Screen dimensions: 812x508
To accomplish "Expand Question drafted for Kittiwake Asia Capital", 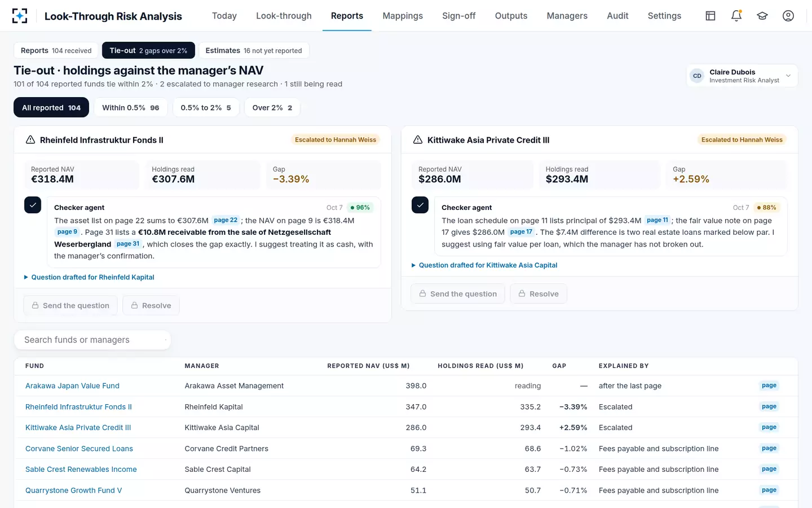I will click(484, 265).
